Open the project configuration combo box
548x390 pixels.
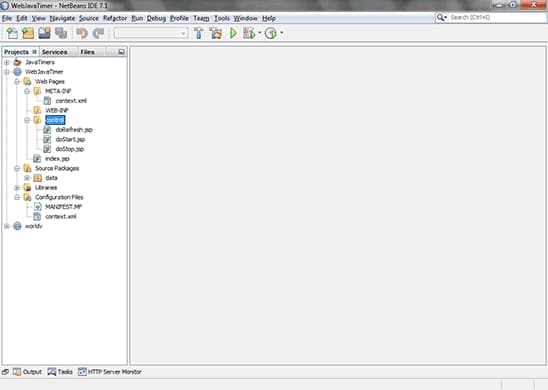click(x=151, y=33)
